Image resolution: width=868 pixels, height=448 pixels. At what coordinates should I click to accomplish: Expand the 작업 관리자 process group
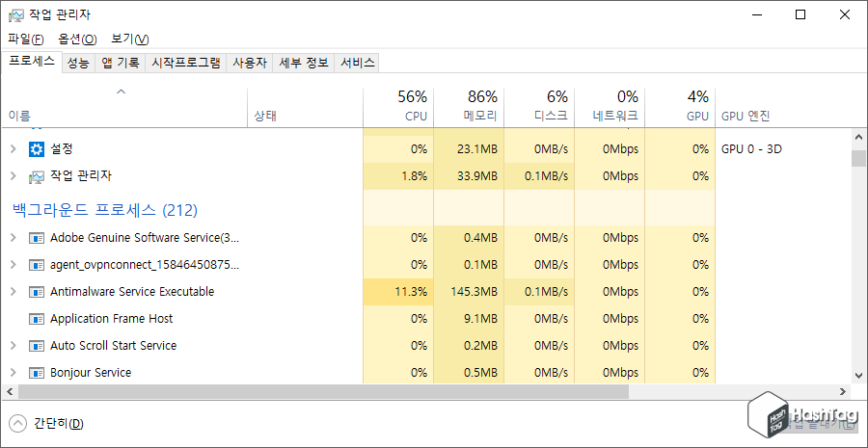[14, 176]
